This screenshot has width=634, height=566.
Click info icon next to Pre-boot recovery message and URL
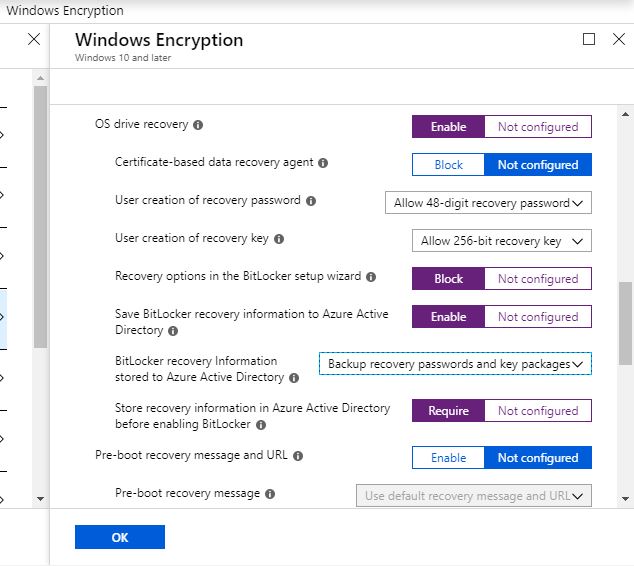[x=298, y=456]
